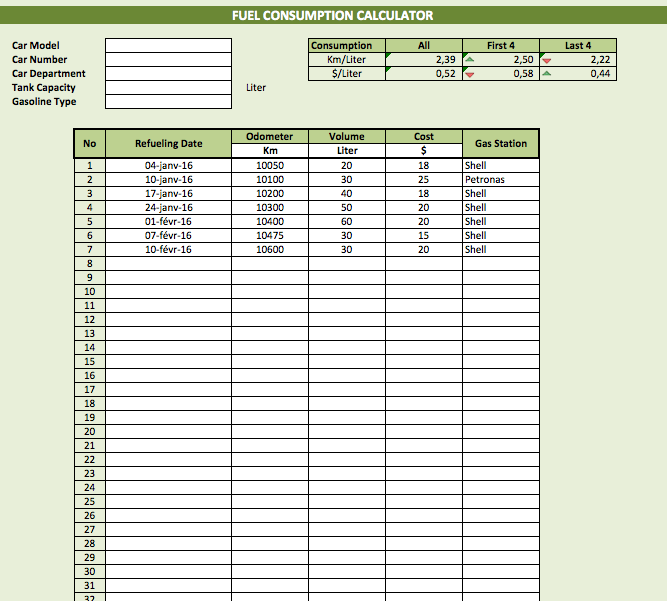Select row number cell '31'

coord(90,586)
